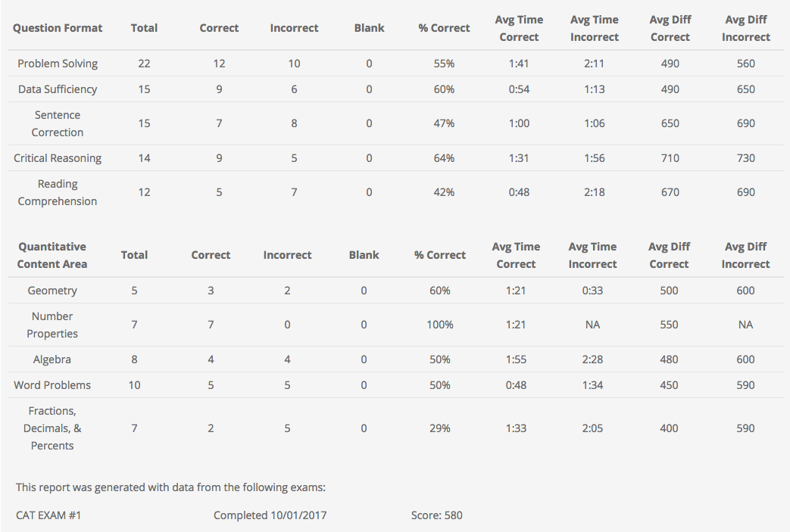Click the Reading Comprehension row label
790x532 pixels.
click(x=58, y=192)
